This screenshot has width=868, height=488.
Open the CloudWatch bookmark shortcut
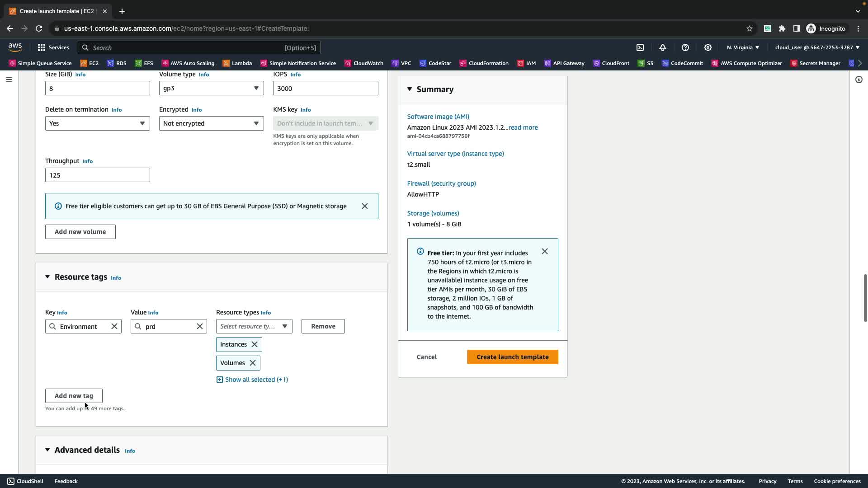364,63
